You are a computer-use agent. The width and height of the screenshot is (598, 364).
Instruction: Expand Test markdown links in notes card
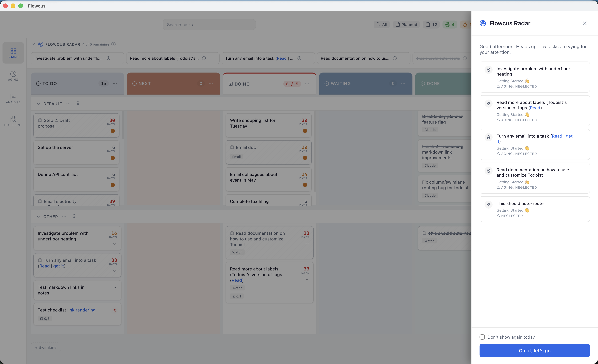[x=115, y=288]
